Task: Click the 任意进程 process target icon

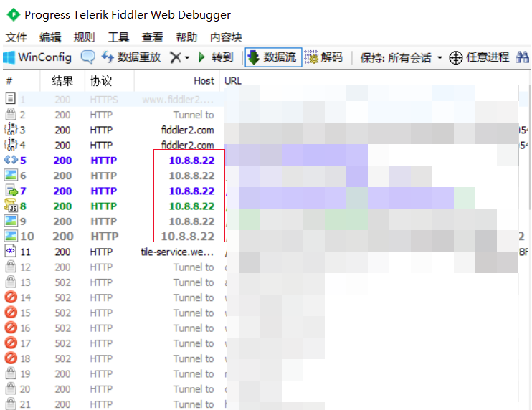Action: click(x=456, y=57)
